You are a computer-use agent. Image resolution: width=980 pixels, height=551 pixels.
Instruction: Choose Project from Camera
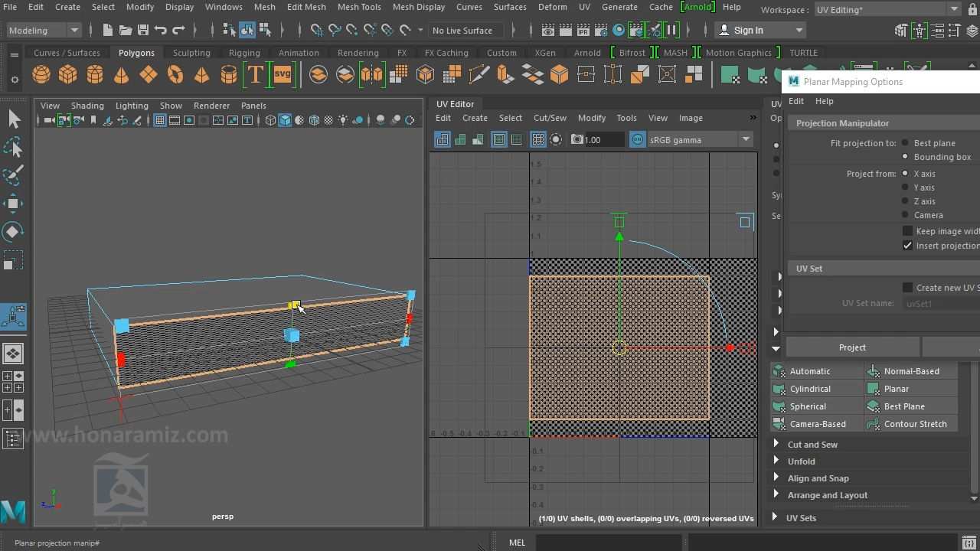coord(905,215)
